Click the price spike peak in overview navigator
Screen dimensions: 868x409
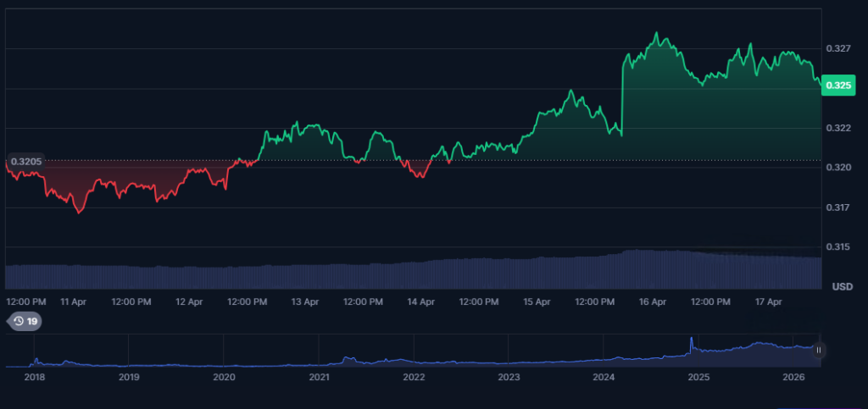click(x=691, y=340)
